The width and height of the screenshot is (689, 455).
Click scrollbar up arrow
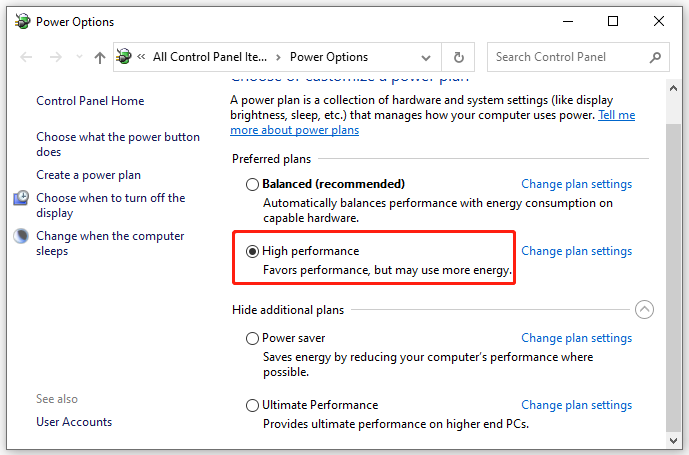(x=673, y=88)
